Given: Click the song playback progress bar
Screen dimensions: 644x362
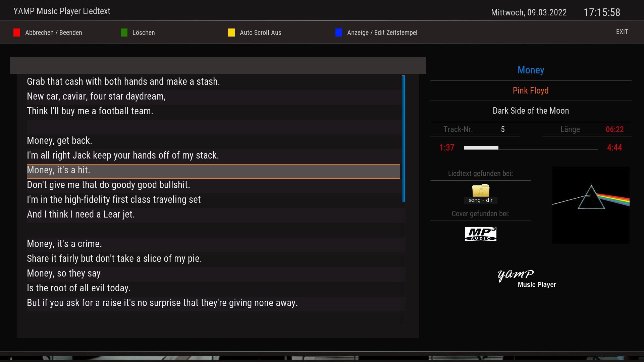Looking at the screenshot, I should (x=531, y=148).
